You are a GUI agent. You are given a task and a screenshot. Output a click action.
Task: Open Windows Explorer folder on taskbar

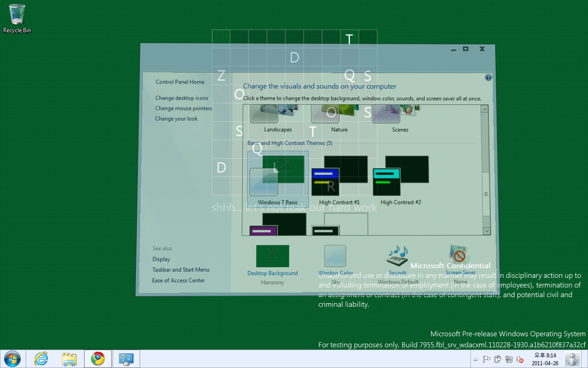pos(69,359)
